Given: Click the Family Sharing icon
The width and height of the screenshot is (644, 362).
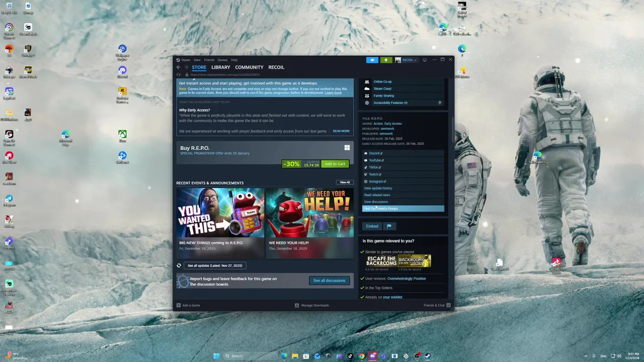Looking at the screenshot, I should 367,96.
